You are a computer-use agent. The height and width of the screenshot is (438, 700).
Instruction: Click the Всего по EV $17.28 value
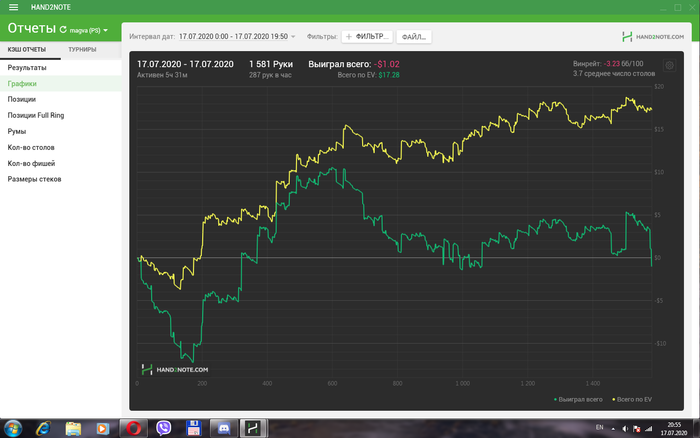coord(389,75)
